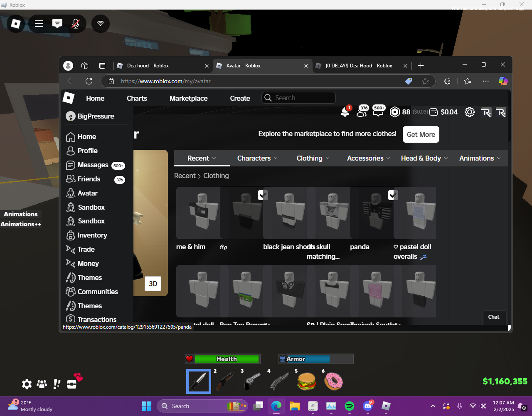Open messages icon showing 500+
The image size is (532, 416).
click(x=378, y=111)
